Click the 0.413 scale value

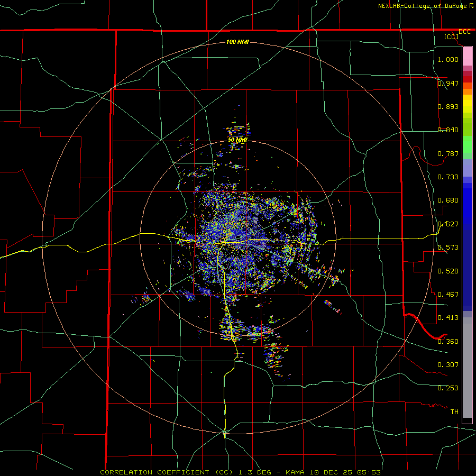448,317
